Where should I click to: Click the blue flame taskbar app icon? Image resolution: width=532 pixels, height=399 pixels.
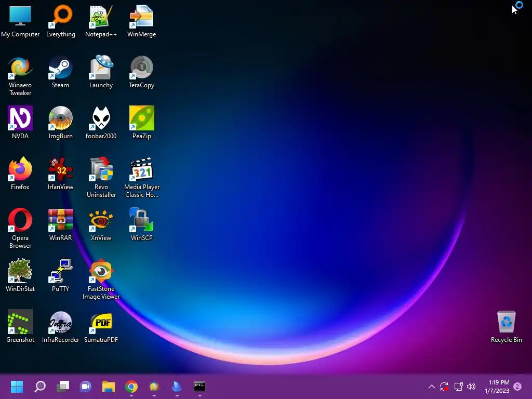(177, 387)
